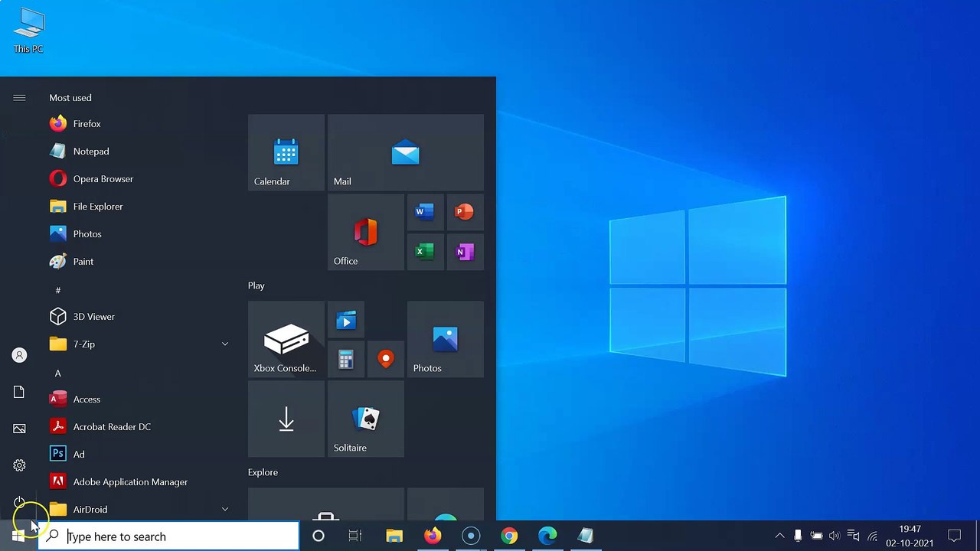
Task: Open Task View on the taskbar
Action: (x=355, y=536)
